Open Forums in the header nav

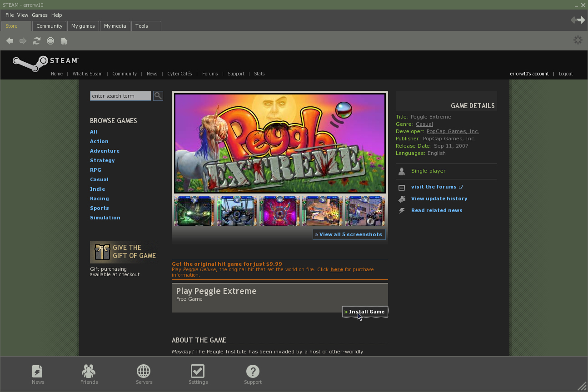tap(210, 74)
